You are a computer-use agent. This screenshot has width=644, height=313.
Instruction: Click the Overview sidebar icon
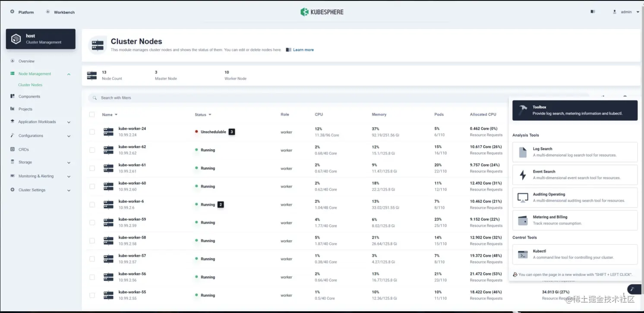[x=13, y=61]
